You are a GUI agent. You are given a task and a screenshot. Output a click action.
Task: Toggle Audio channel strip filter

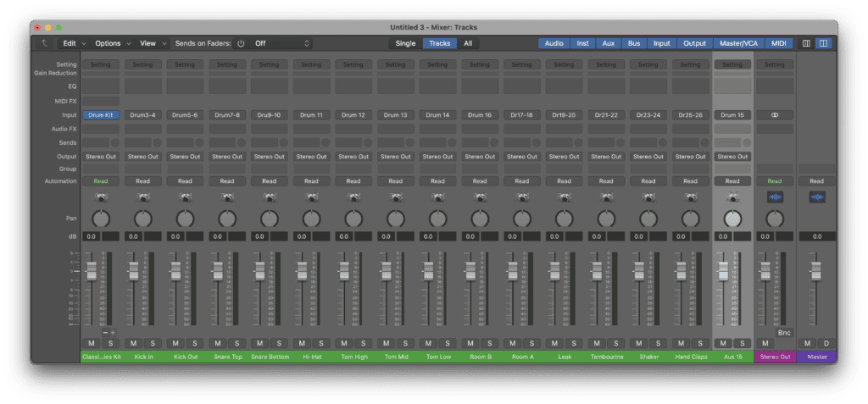(x=554, y=43)
